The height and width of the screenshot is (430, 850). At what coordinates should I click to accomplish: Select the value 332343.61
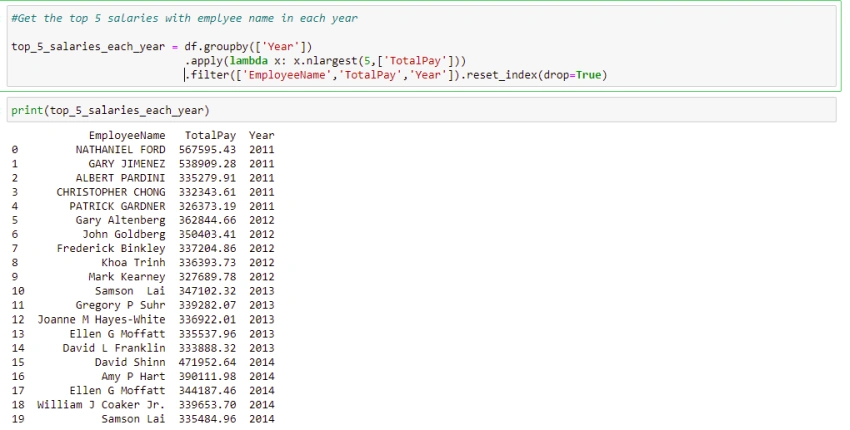coord(208,192)
